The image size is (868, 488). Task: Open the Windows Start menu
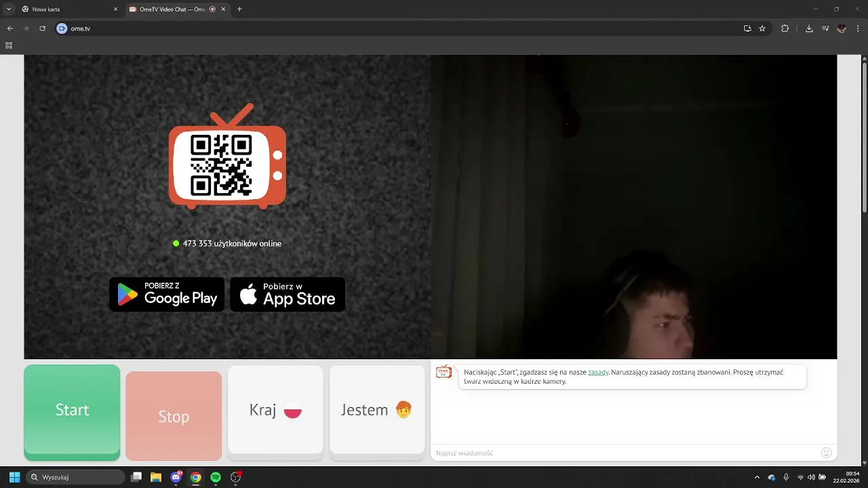tap(14, 477)
